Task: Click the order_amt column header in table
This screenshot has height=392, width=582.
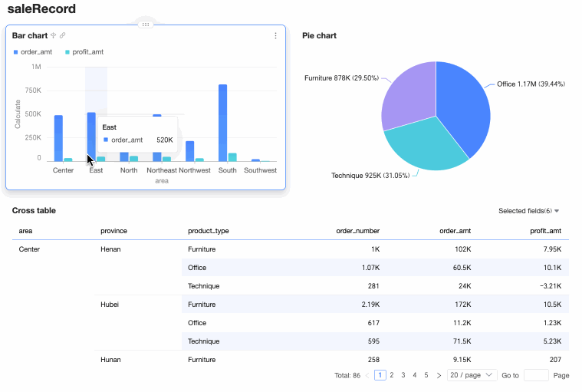Action: pos(455,231)
